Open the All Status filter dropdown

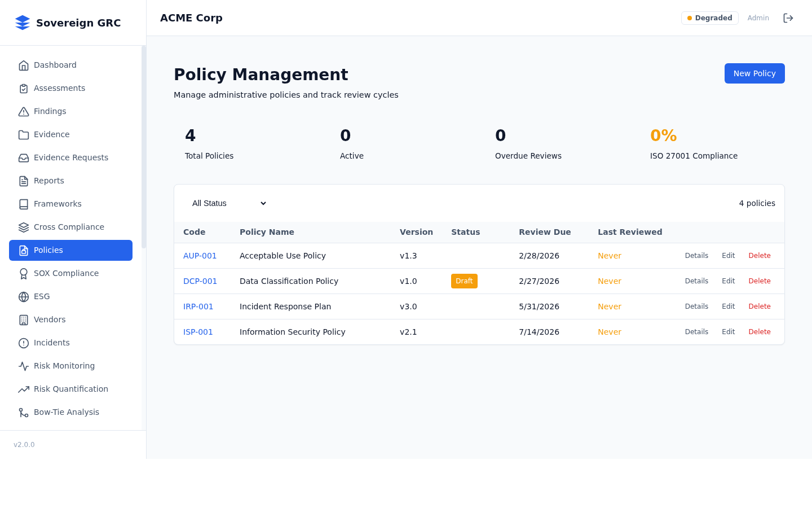(228, 203)
